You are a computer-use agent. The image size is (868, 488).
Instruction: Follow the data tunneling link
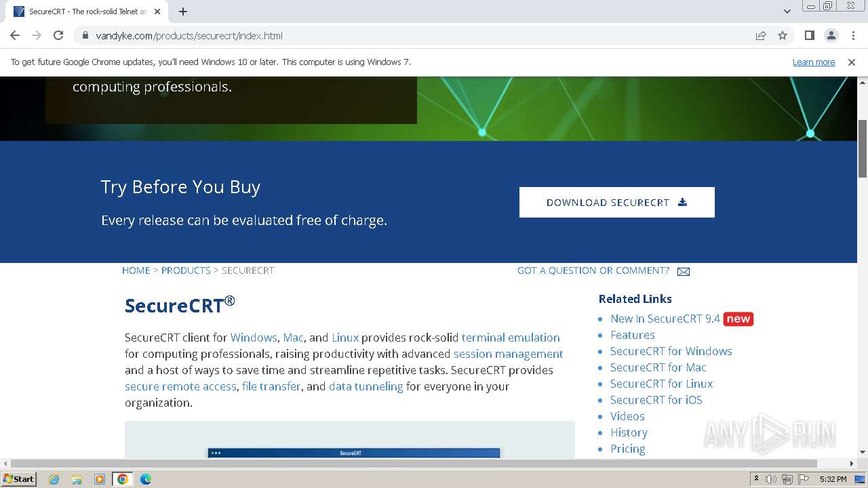366,386
